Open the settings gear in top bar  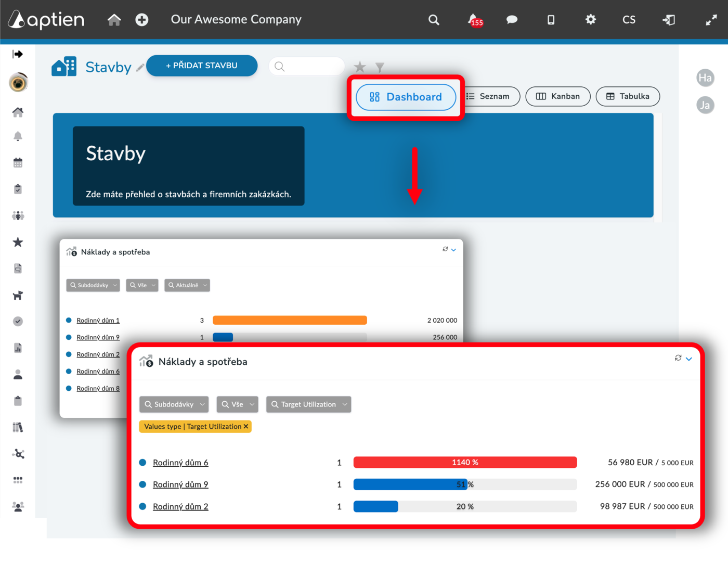tap(590, 20)
